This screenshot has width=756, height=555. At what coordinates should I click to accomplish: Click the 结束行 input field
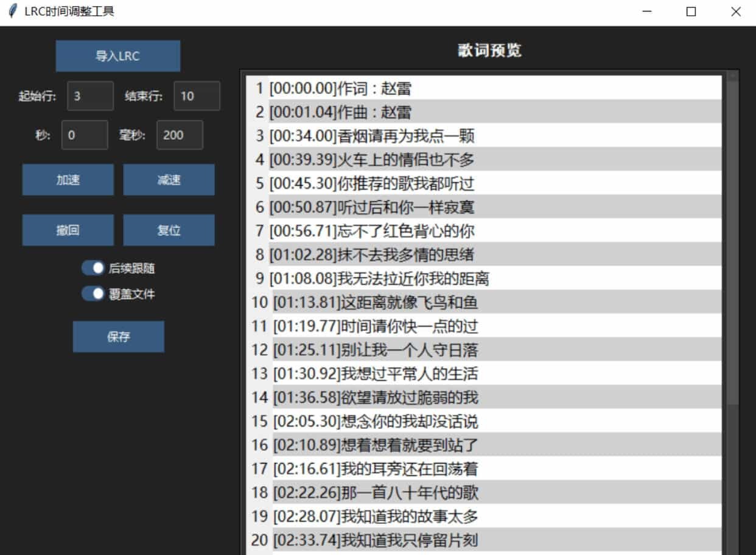click(196, 96)
